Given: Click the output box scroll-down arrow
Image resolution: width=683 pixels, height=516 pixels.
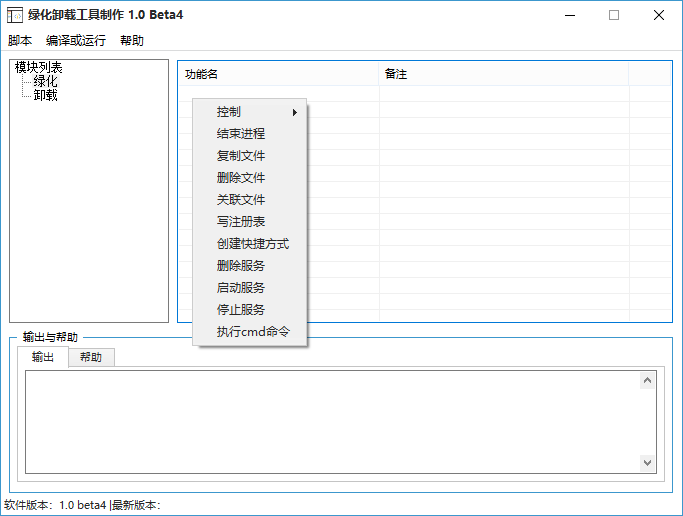Looking at the screenshot, I should click(x=648, y=463).
